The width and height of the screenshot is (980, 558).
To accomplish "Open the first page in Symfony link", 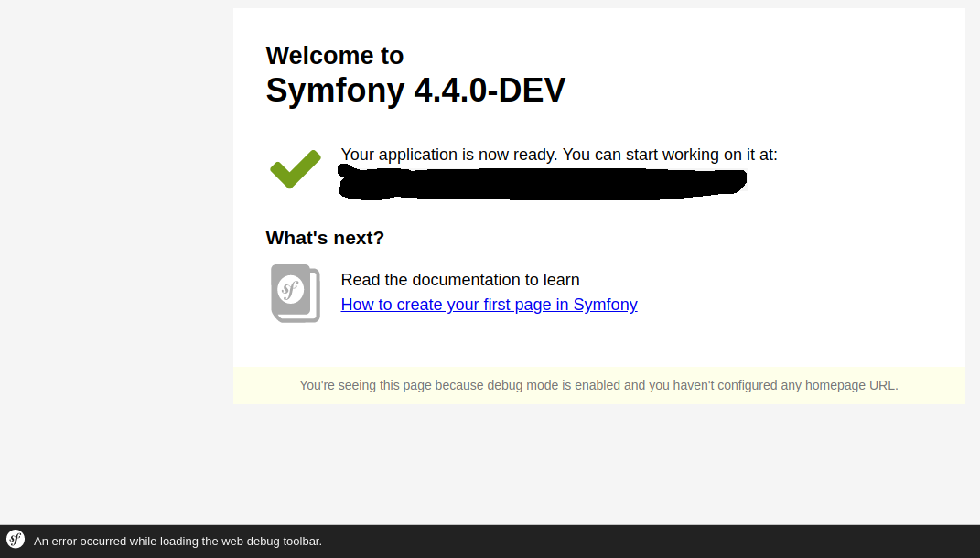I will point(489,305).
